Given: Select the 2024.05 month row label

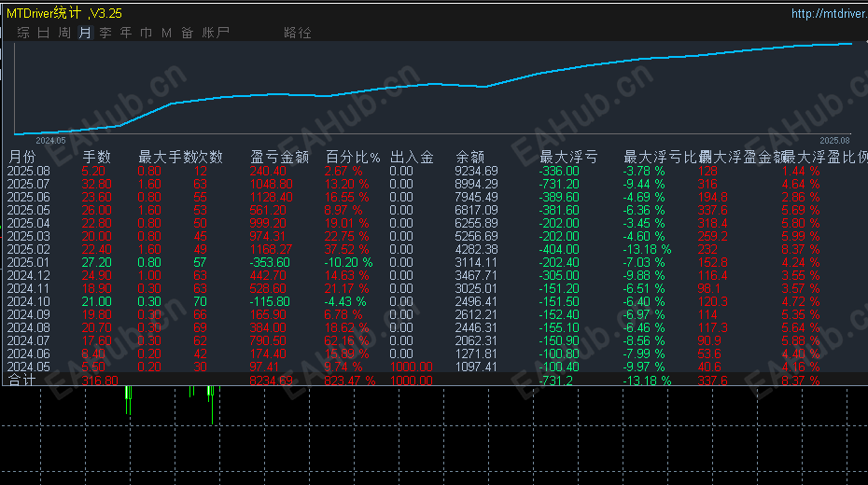Looking at the screenshot, I should coord(28,367).
